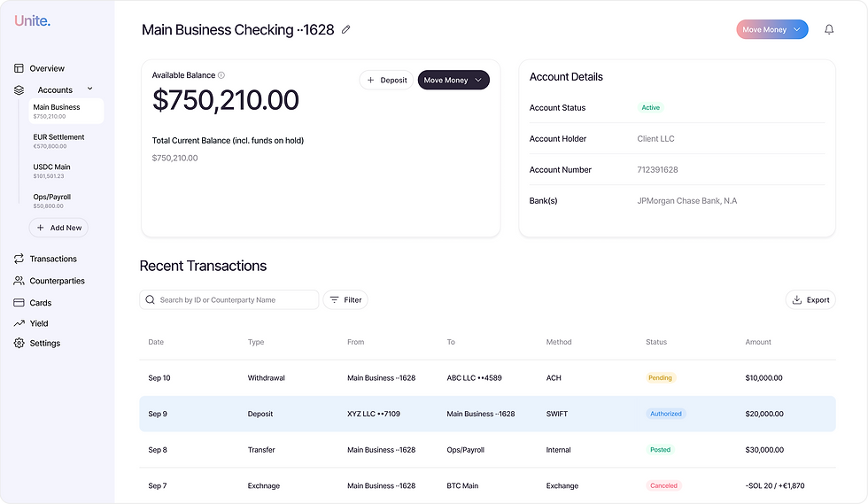Image resolution: width=868 pixels, height=504 pixels.
Task: Click ABC LLC ••4589 recipient
Action: pyautogui.click(x=475, y=377)
